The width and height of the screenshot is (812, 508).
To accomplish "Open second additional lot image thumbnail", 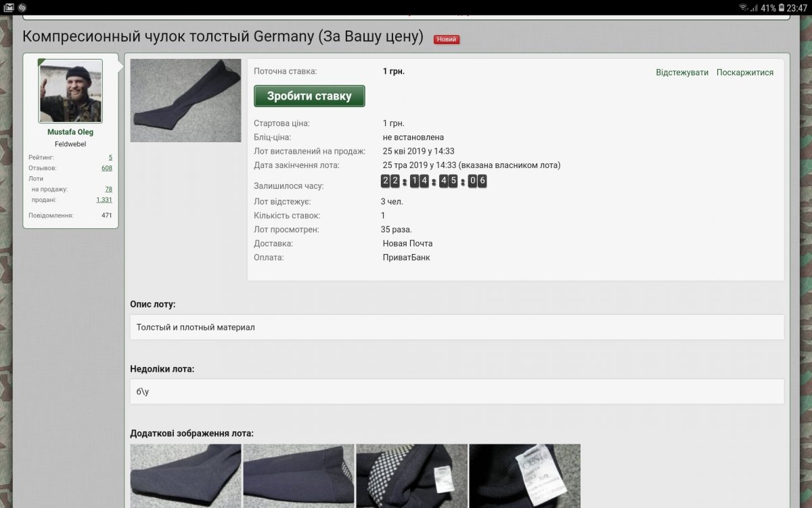I will 298,476.
